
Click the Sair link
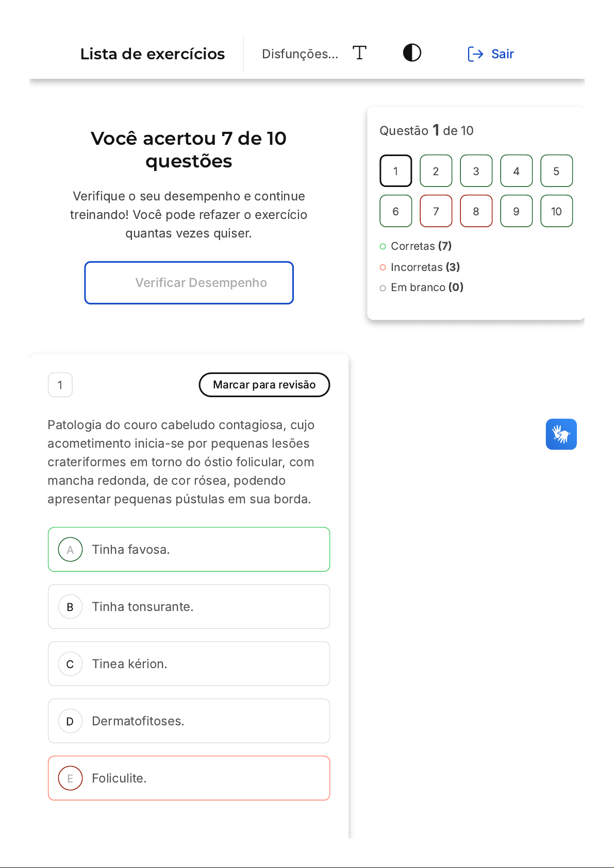pyautogui.click(x=502, y=54)
